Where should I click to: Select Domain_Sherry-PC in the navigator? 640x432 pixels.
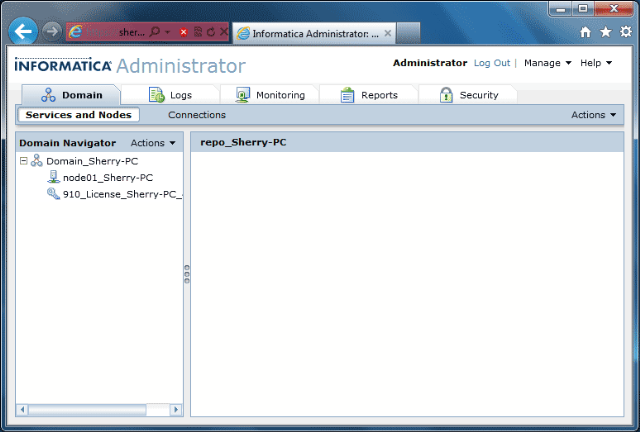pyautogui.click(x=92, y=161)
